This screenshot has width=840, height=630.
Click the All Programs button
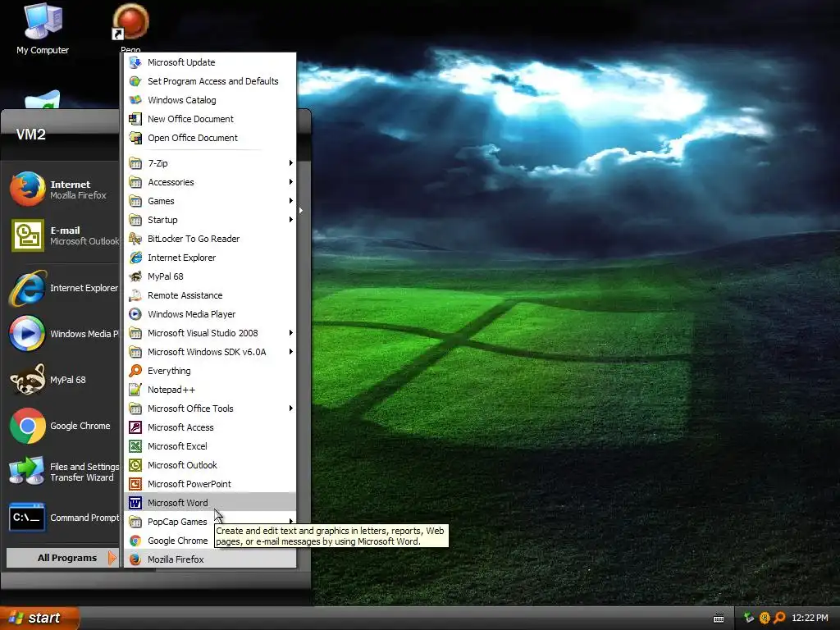[62, 558]
